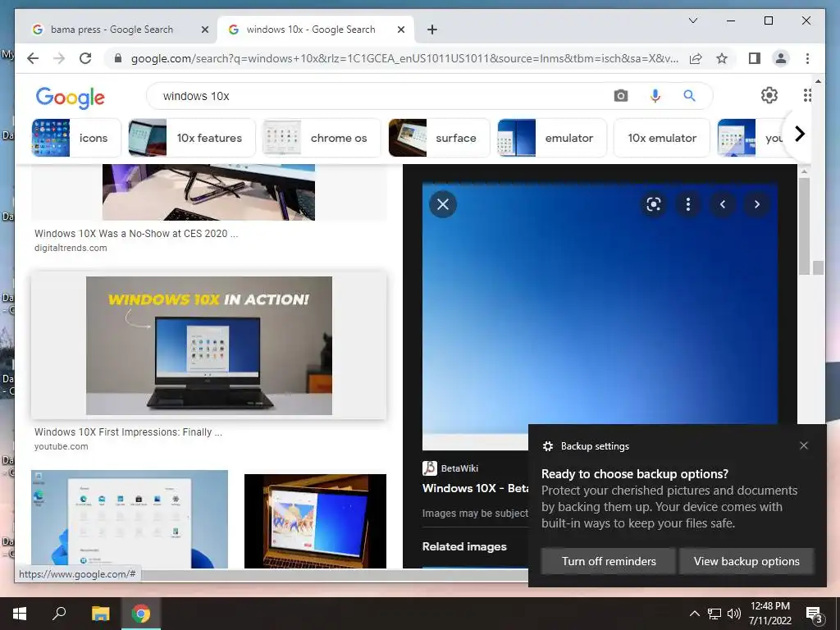Filter results by chrome os chip

point(322,138)
